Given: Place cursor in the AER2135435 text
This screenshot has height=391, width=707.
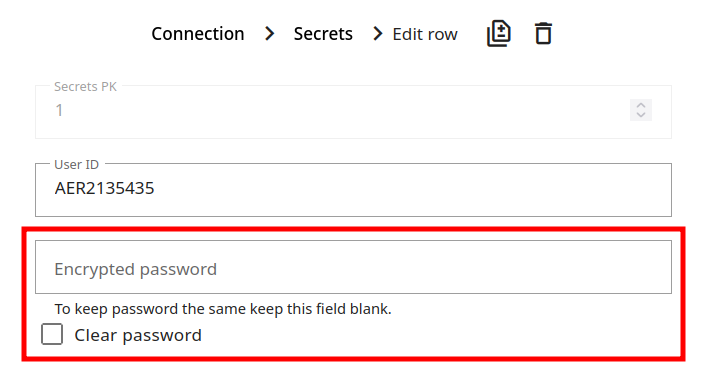Looking at the screenshot, I should (105, 189).
